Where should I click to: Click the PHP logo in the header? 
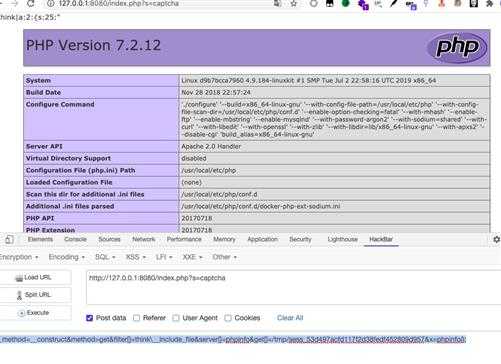457,47
